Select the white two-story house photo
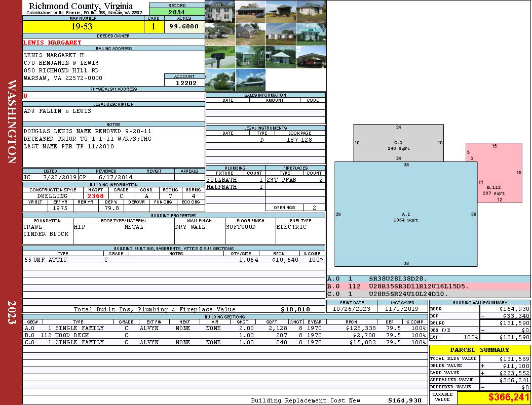This screenshot has height=405, width=532. pyautogui.click(x=220, y=12)
